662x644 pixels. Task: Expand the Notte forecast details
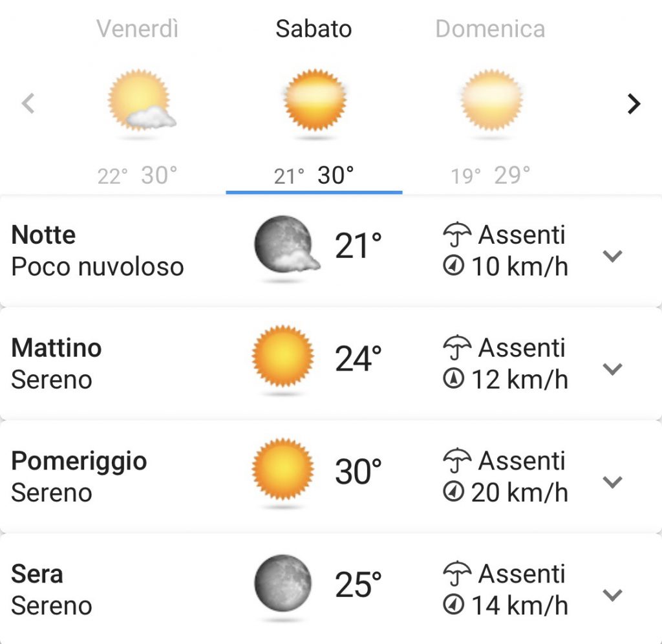612,256
